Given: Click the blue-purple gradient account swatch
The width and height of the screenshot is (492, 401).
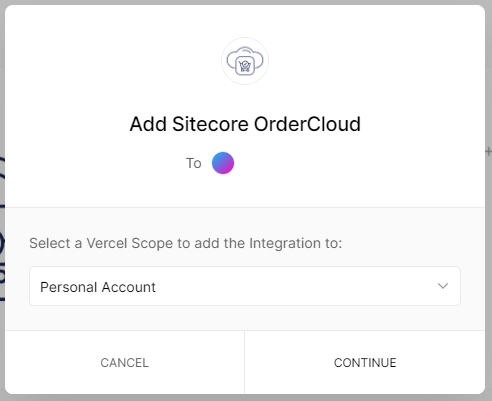Looking at the screenshot, I should tap(223, 163).
